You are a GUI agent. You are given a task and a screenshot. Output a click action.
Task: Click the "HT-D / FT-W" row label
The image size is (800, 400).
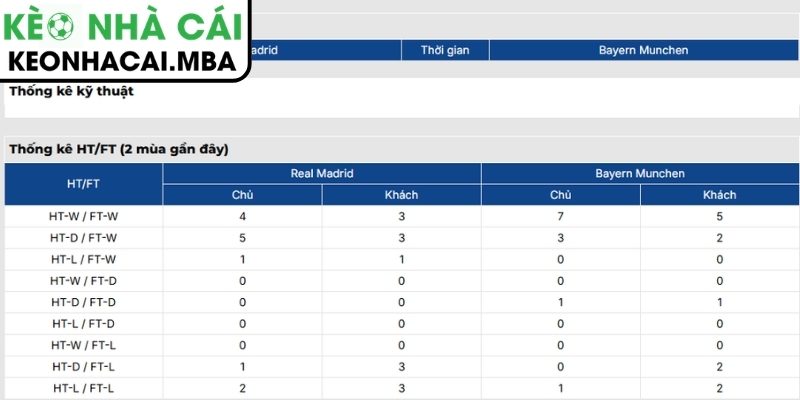(83, 237)
